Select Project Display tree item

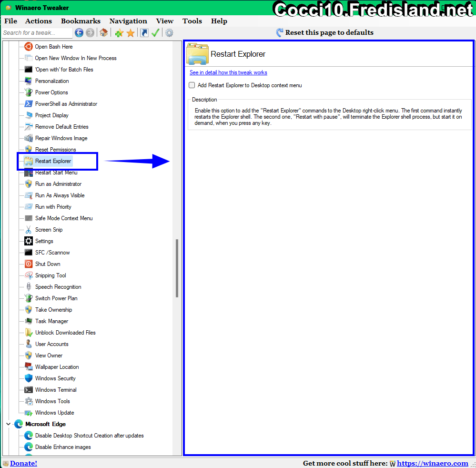[x=51, y=115]
